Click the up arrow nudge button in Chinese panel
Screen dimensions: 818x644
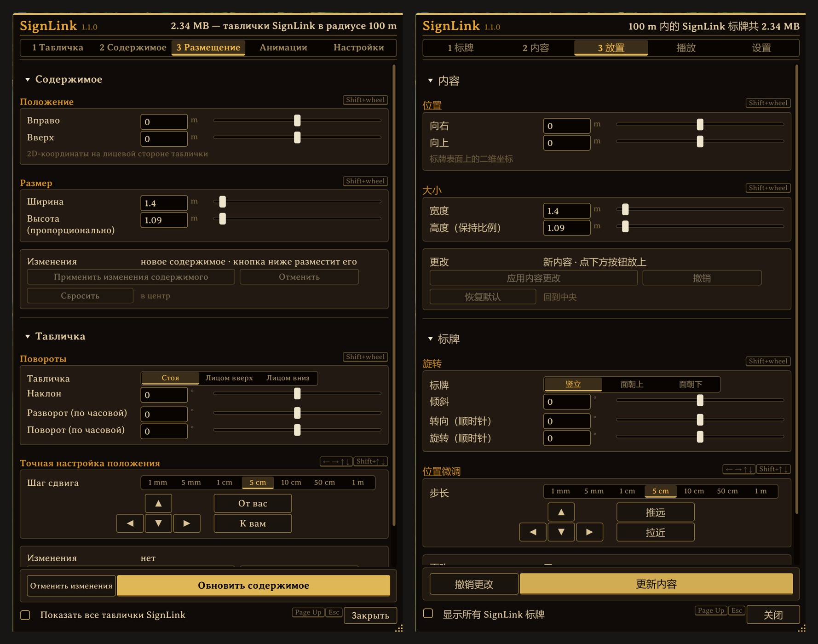[561, 512]
